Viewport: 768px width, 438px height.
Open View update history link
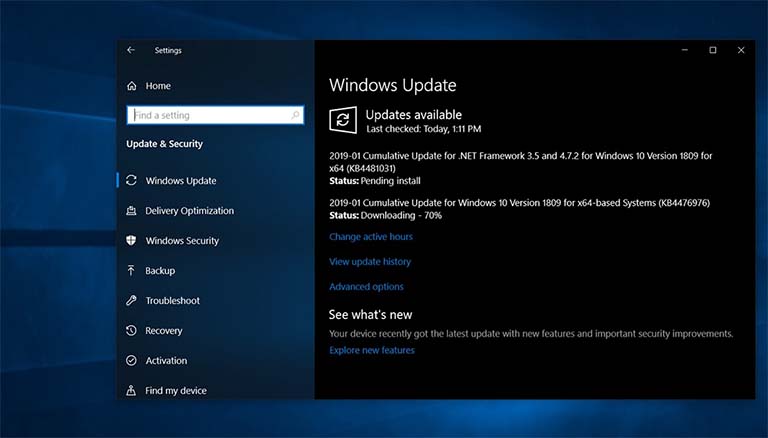(370, 262)
